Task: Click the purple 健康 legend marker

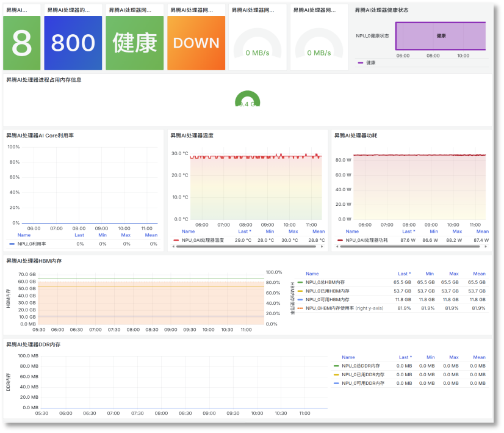Action: 361,62
